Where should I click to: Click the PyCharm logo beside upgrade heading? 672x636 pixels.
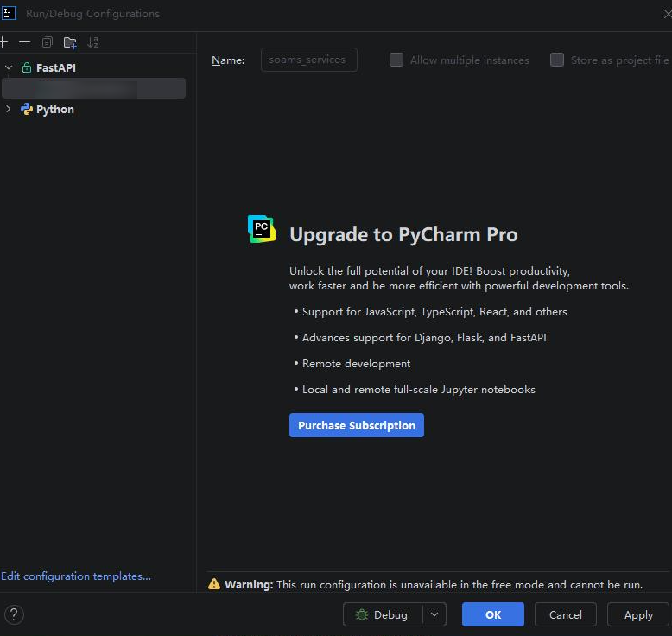pyautogui.click(x=262, y=229)
